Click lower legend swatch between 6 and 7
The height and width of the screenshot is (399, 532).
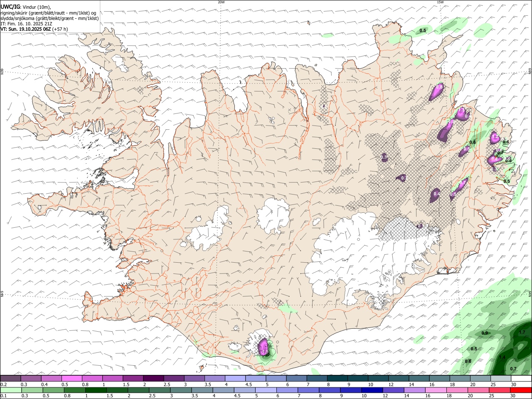287,390
